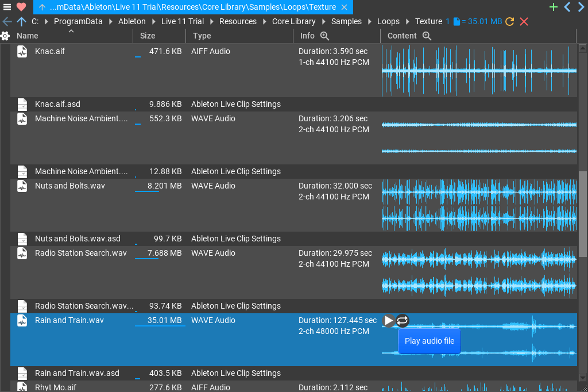Navigate up to the parent folder
The width and height of the screenshot is (588, 392).
(21, 21)
